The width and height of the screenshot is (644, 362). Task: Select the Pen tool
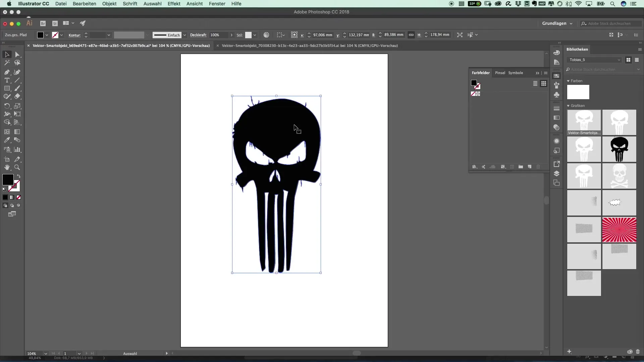[x=7, y=72]
